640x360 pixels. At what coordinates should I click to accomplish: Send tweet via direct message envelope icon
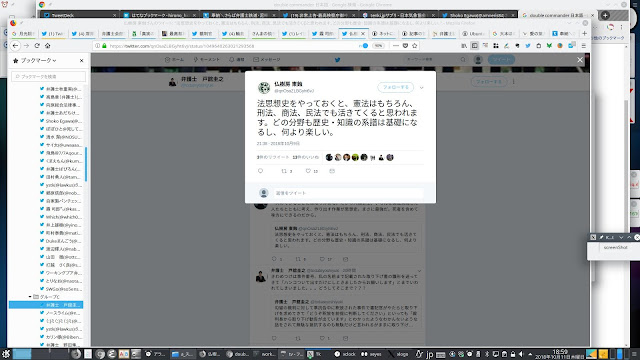332,171
